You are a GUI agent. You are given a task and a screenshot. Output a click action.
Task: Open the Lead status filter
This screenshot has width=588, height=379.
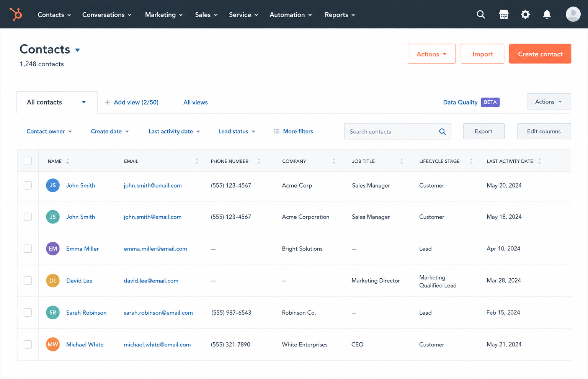point(237,131)
